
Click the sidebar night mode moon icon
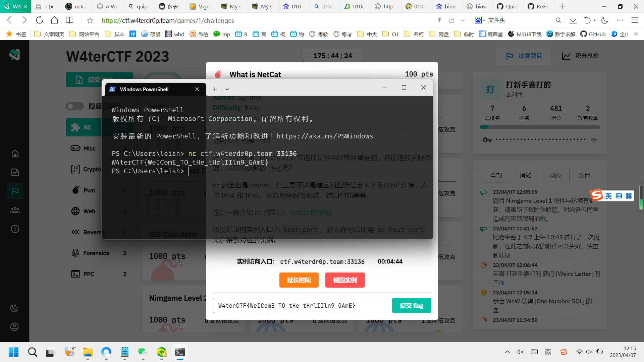pos(14,308)
